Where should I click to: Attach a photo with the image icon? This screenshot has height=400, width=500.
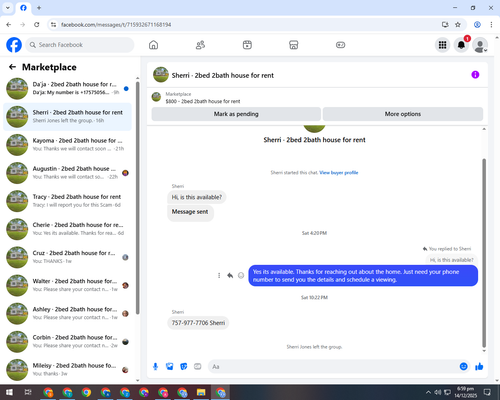click(x=170, y=367)
